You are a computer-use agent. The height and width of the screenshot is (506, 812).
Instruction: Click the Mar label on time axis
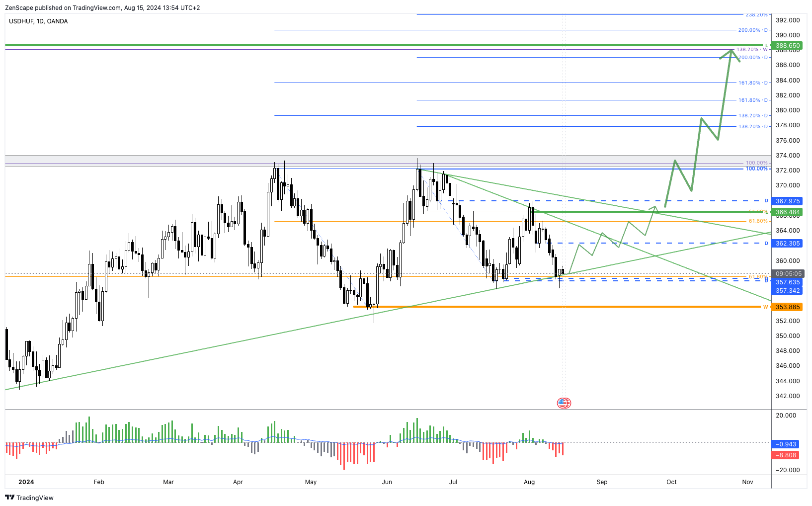click(x=168, y=482)
